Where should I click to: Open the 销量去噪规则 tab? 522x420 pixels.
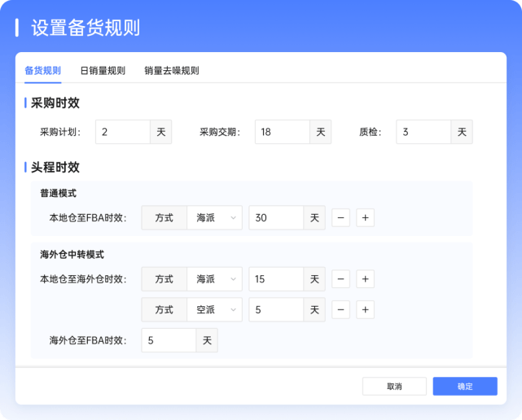coord(172,71)
